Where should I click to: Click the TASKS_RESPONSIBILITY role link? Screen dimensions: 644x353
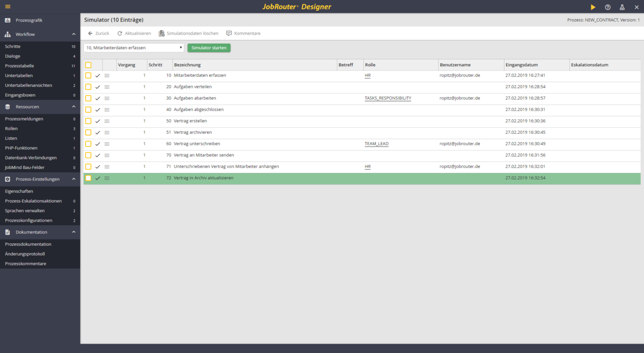(387, 98)
